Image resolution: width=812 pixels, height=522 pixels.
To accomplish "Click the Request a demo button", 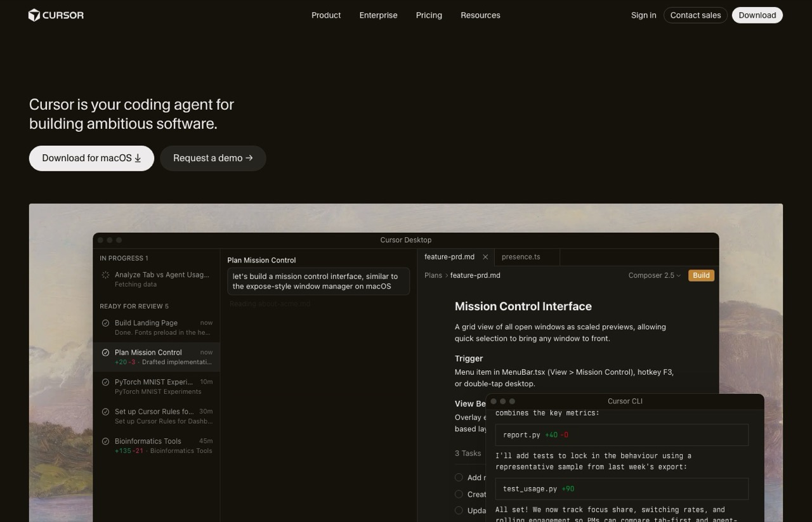I will tap(213, 158).
